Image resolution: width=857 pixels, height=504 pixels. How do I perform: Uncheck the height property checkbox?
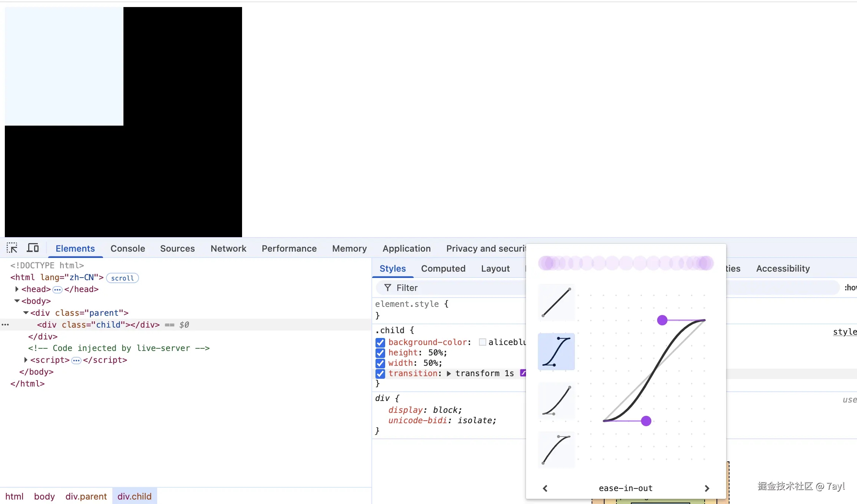coord(380,353)
